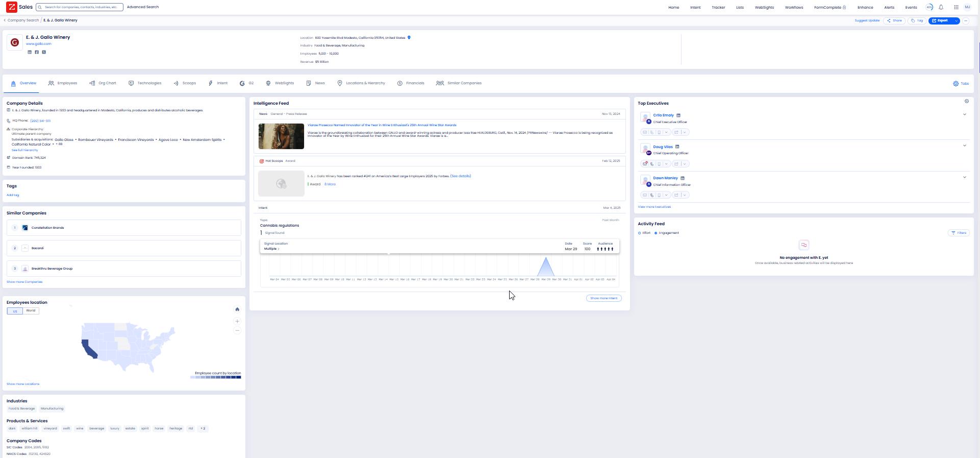980x458 pixels.
Task: Click email icon for Crilo Emaly
Action: [x=645, y=132]
